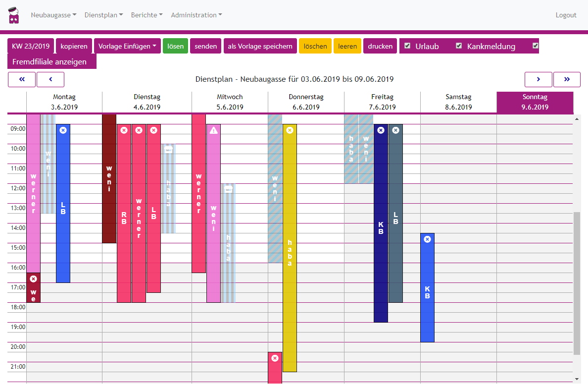
Task: Click the Logout link
Action: point(566,15)
